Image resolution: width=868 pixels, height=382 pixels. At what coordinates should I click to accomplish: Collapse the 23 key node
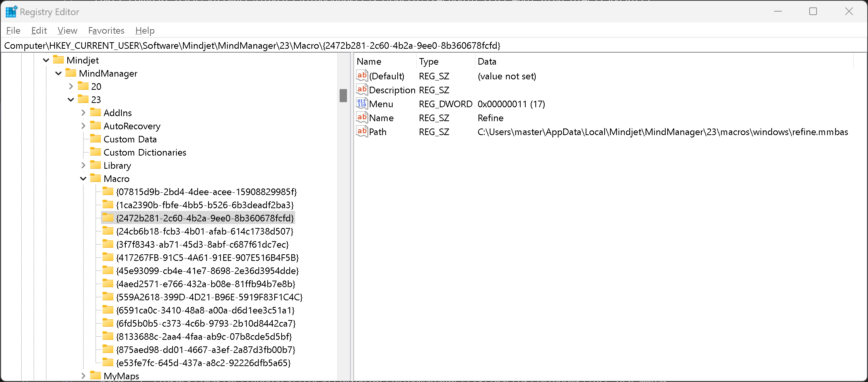pos(71,99)
